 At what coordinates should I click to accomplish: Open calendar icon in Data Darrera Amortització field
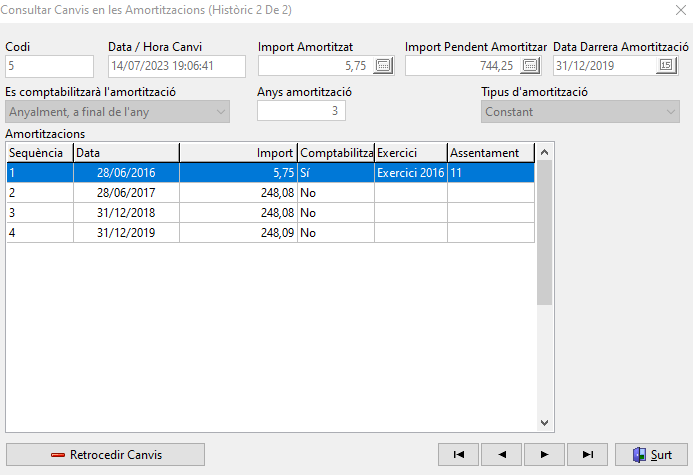pyautogui.click(x=666, y=66)
